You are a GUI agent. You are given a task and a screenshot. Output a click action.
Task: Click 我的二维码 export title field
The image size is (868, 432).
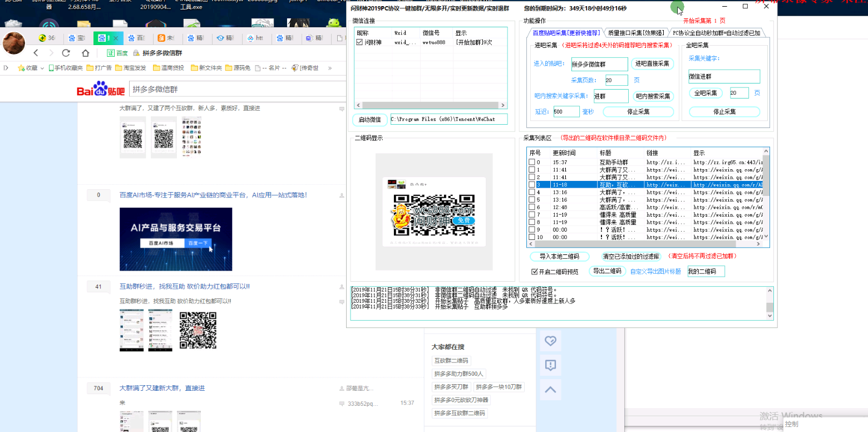click(706, 271)
